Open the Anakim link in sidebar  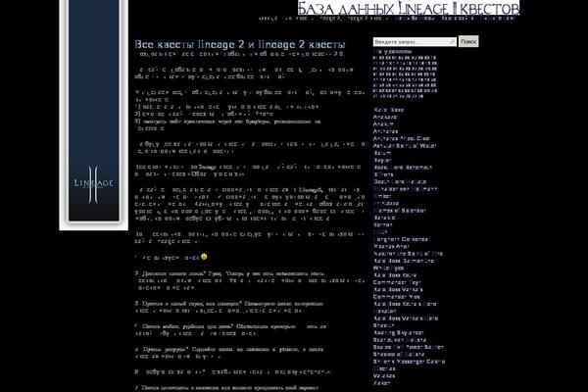(x=383, y=124)
